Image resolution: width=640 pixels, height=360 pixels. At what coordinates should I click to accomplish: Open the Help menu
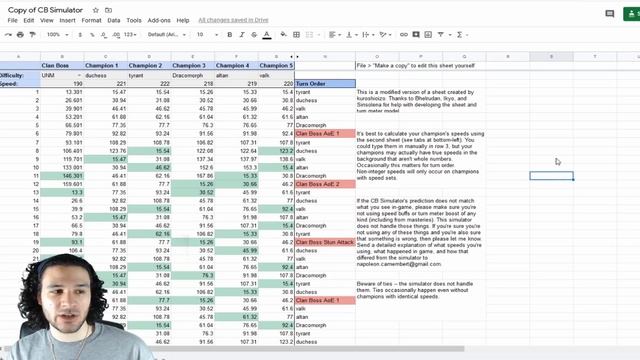coord(182,20)
